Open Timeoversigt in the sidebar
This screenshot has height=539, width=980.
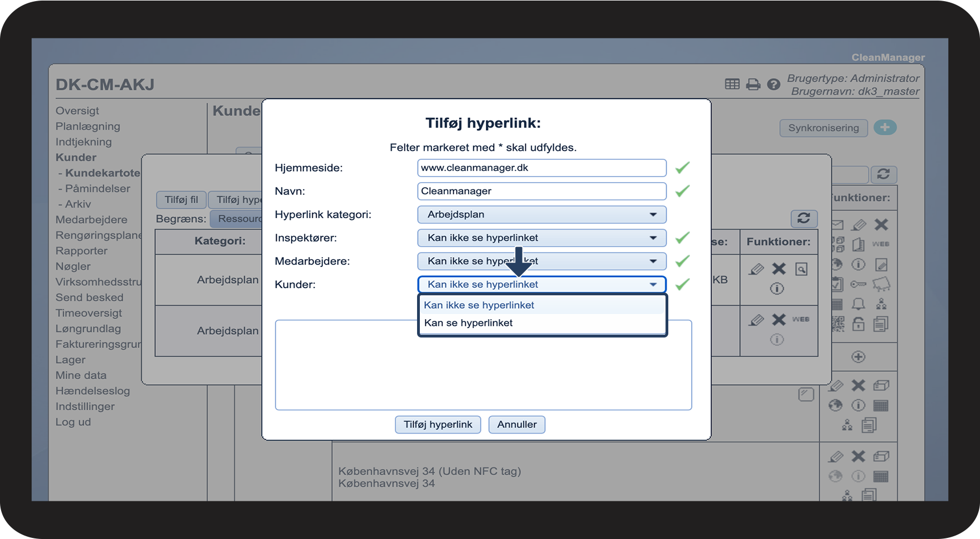(89, 313)
